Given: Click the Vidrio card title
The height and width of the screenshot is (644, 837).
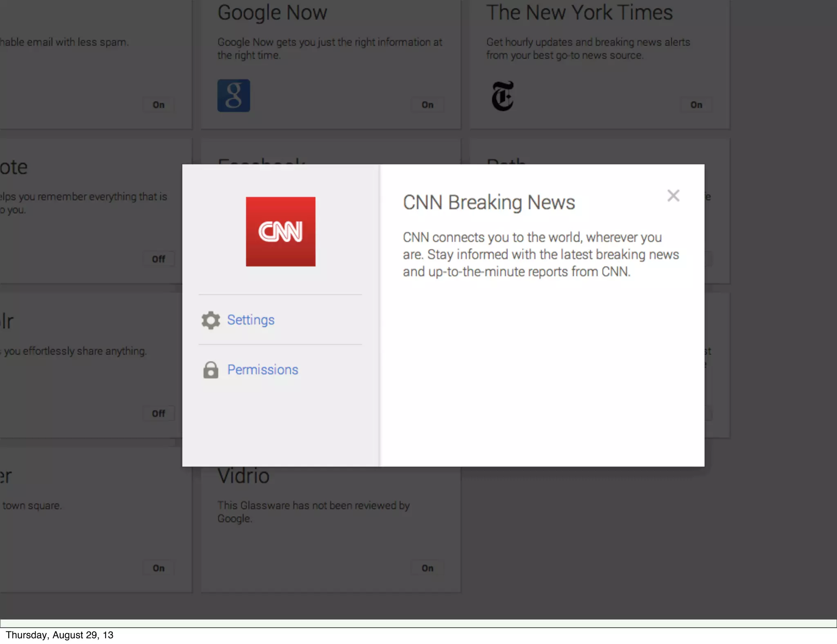Looking at the screenshot, I should (244, 476).
